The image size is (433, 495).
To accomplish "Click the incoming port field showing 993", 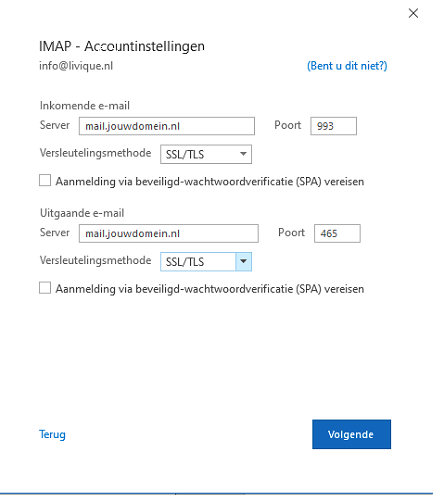I will 333,126.
